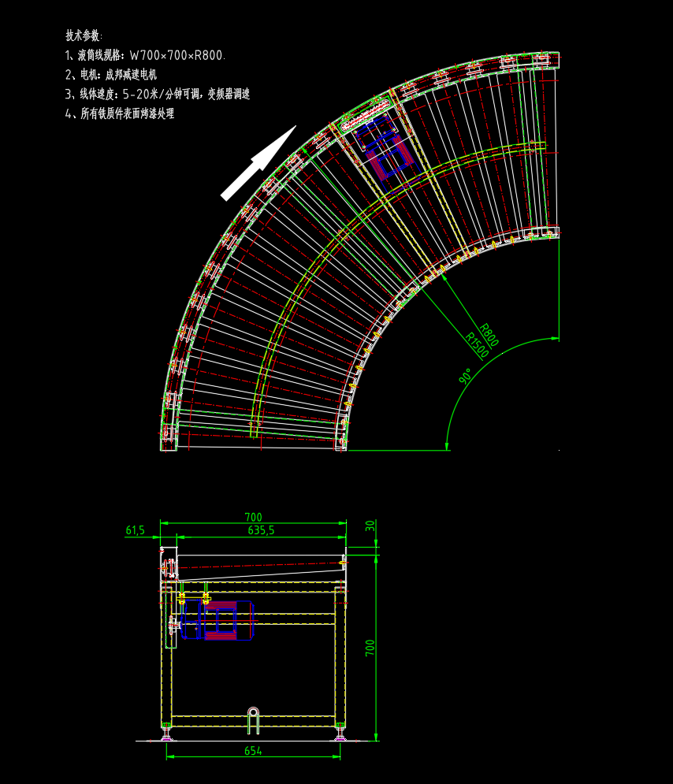Click the 61,5 dimension text

click(x=135, y=530)
